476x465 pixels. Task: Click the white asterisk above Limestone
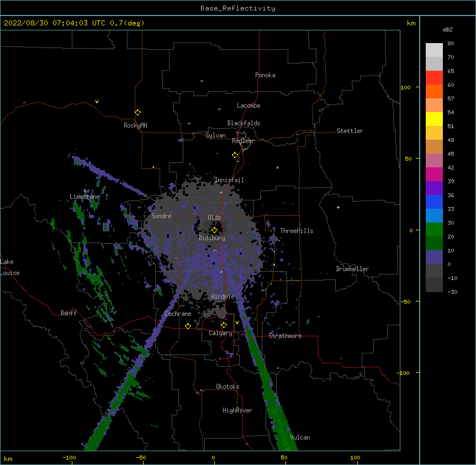(84, 191)
